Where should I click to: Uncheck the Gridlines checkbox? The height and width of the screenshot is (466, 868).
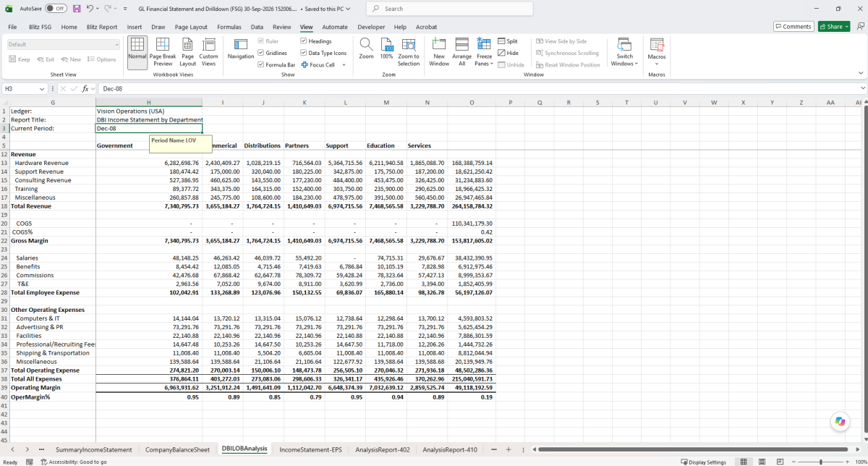pyautogui.click(x=261, y=53)
